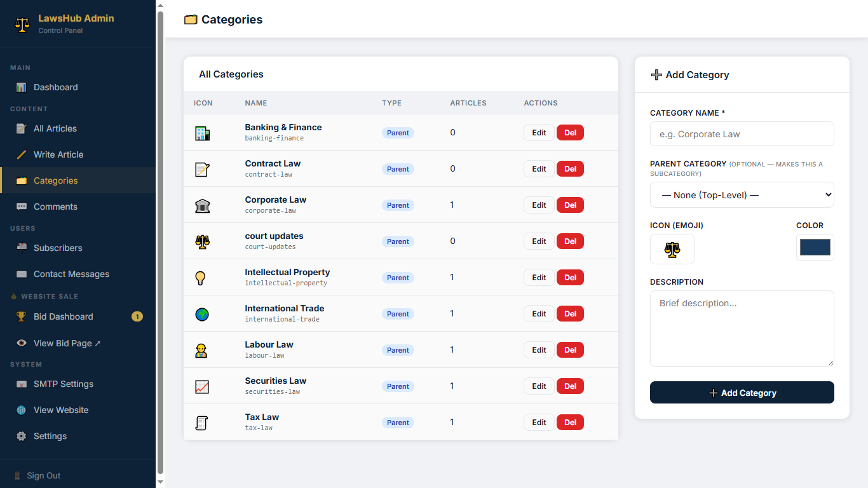This screenshot has height=488, width=868.
Task: Focus the Category Name text field
Action: (x=742, y=134)
